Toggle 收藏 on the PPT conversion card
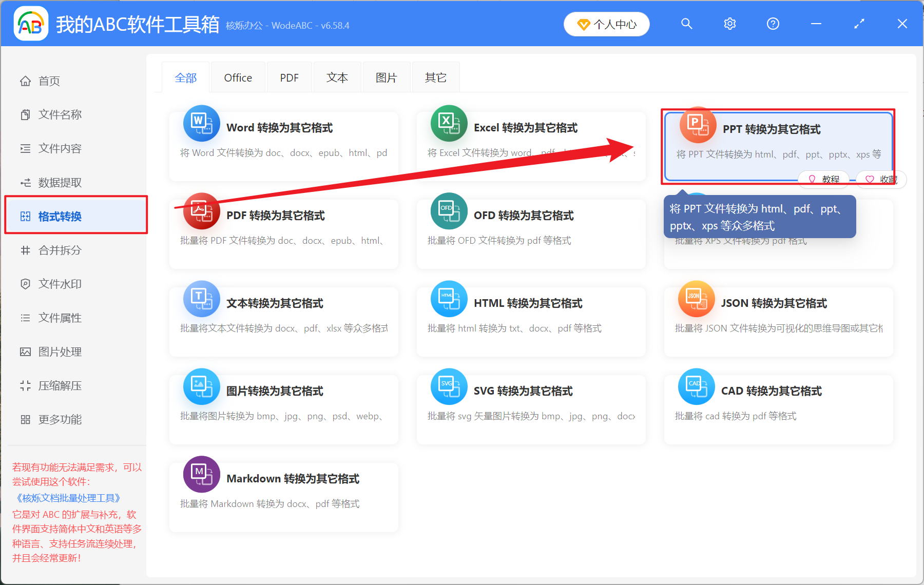The width and height of the screenshot is (924, 585). pos(880,179)
